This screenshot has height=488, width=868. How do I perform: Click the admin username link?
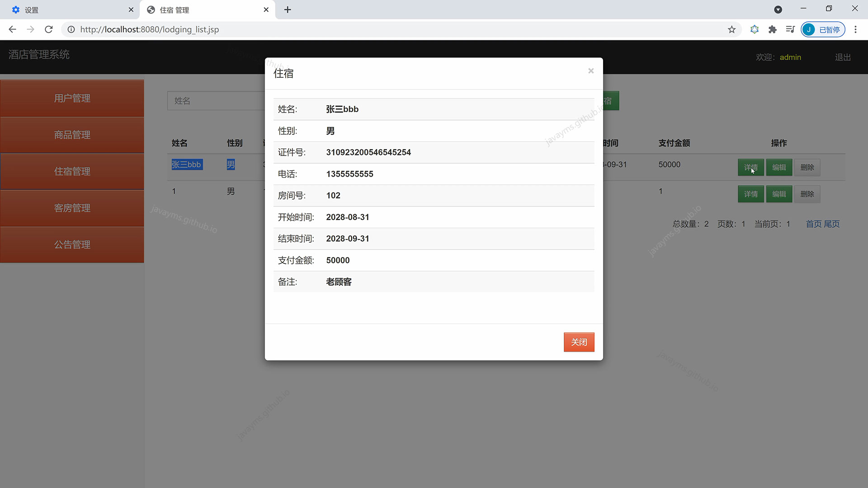[790, 57]
